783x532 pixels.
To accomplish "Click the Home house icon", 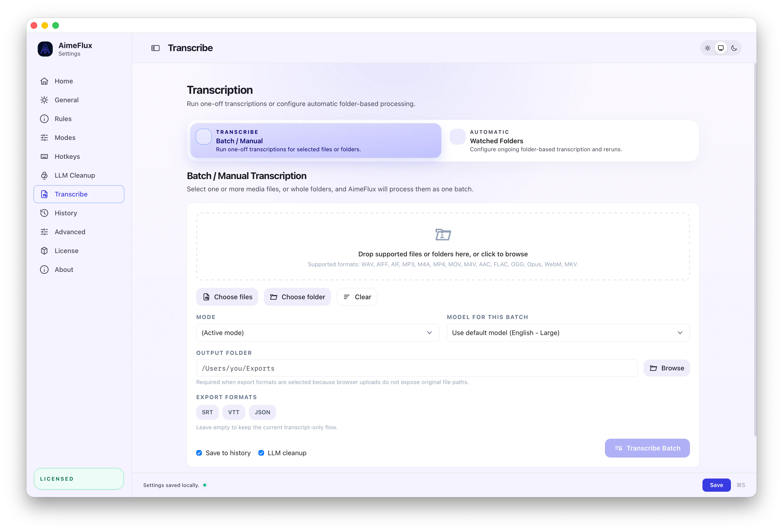I will [x=44, y=81].
